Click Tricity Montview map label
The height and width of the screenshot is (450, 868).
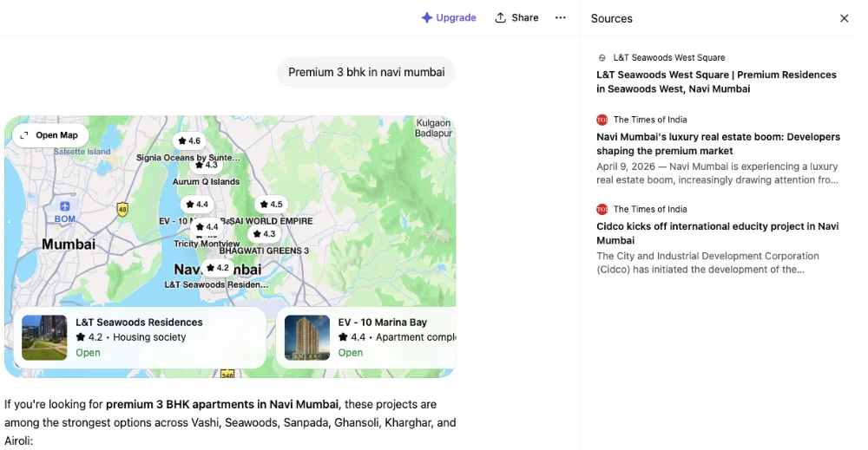207,244
